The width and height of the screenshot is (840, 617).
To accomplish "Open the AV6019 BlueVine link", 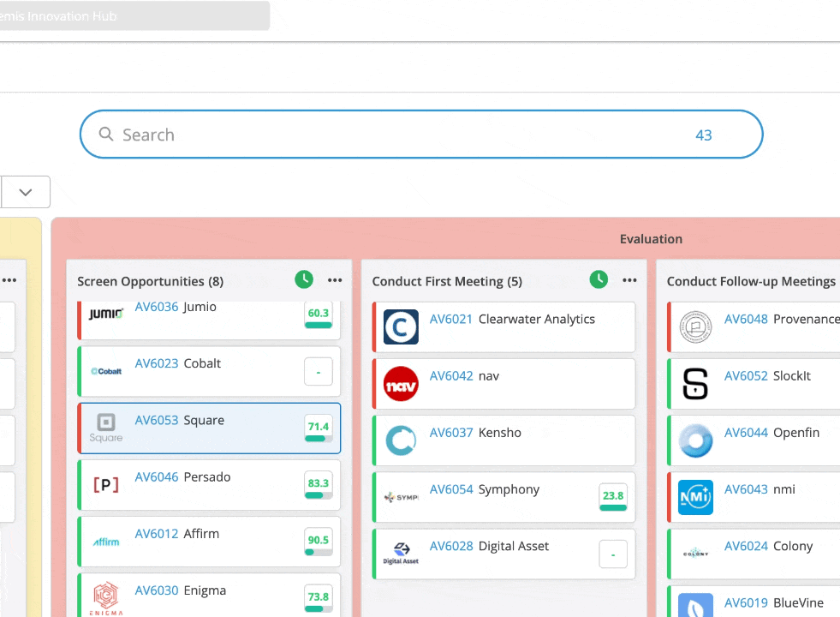I will [x=746, y=603].
